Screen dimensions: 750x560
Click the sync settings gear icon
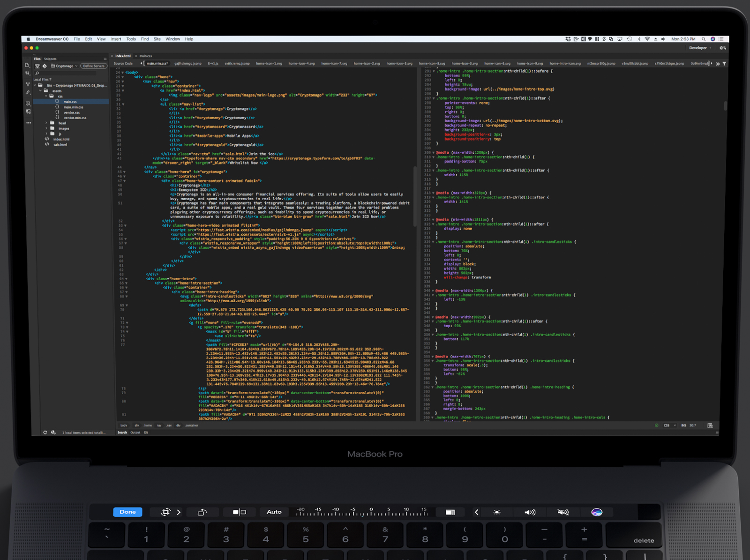(x=722, y=48)
